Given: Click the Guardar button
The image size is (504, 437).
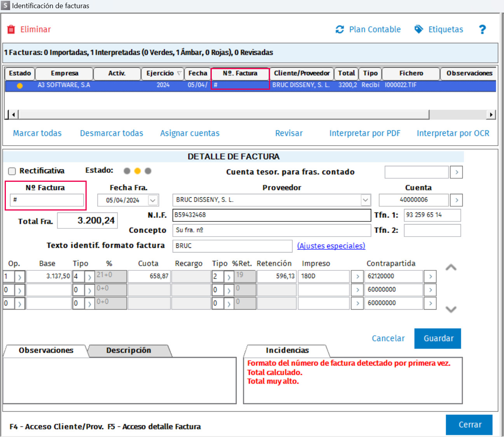Looking at the screenshot, I should point(438,338).
